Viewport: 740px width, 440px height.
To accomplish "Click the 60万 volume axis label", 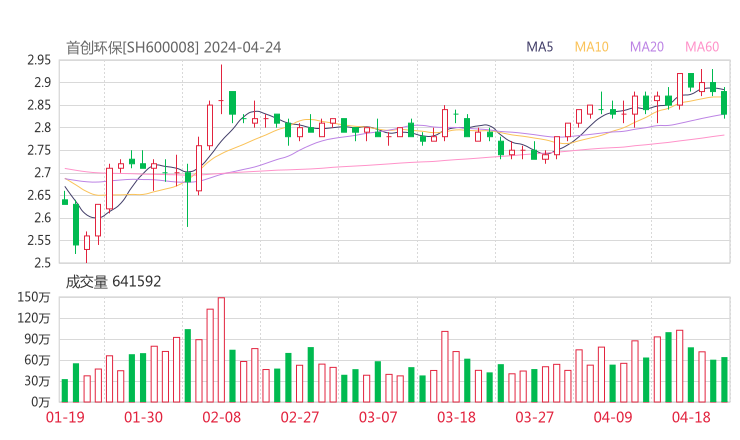I will pyautogui.click(x=37, y=360).
